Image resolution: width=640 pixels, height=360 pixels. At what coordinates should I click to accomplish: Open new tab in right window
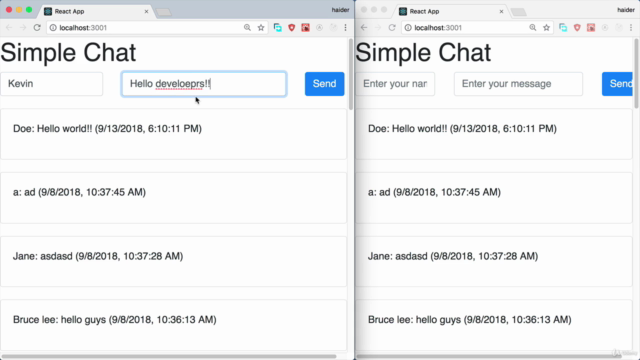coord(519,12)
